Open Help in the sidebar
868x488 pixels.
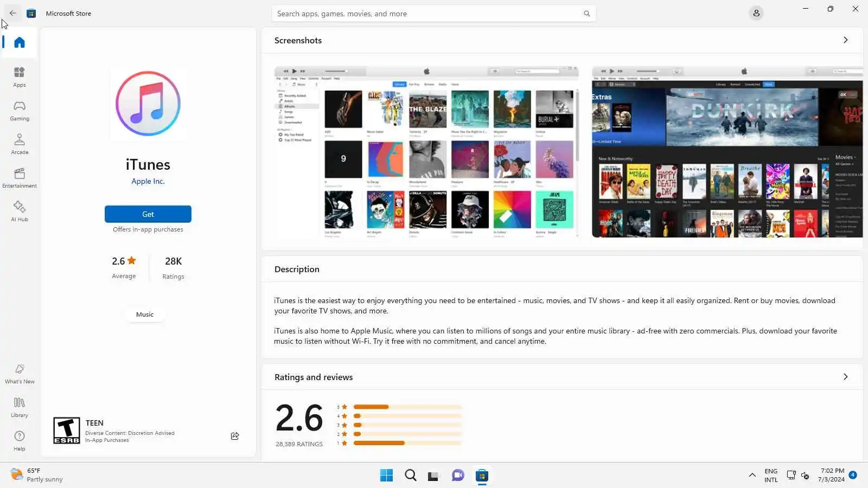pos(20,441)
